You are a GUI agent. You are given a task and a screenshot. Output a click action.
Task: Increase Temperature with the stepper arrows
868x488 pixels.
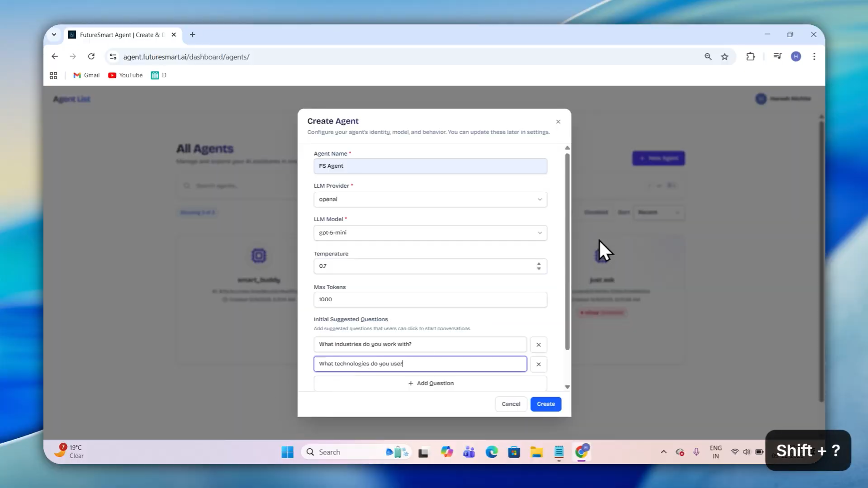(x=539, y=264)
